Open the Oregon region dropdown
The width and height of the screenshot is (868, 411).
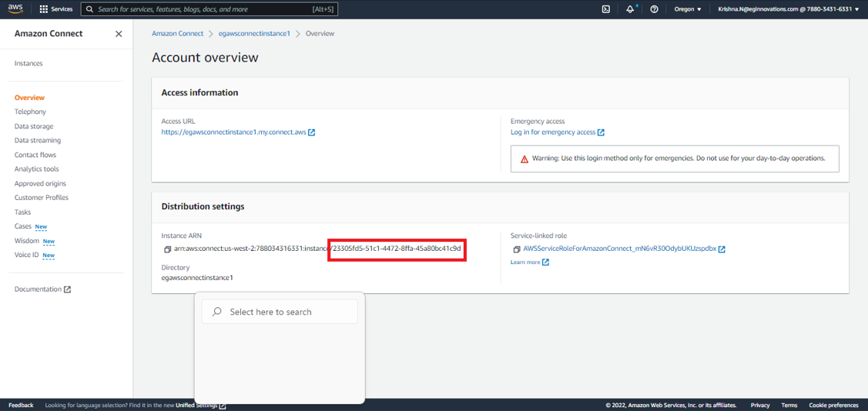[688, 9]
